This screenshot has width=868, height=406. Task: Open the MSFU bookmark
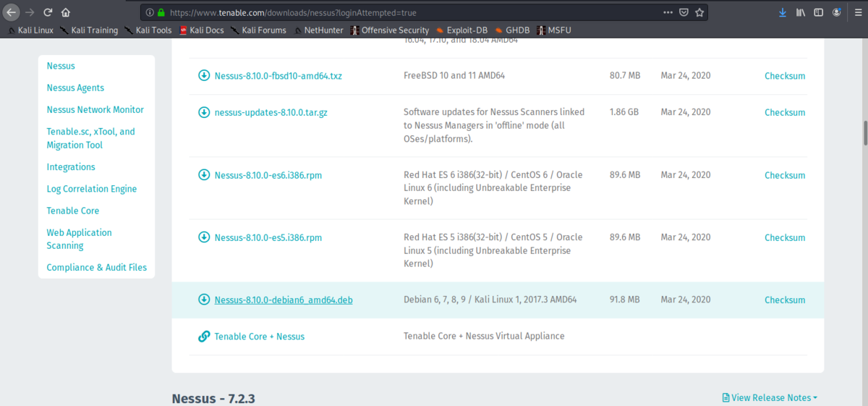[x=553, y=30]
